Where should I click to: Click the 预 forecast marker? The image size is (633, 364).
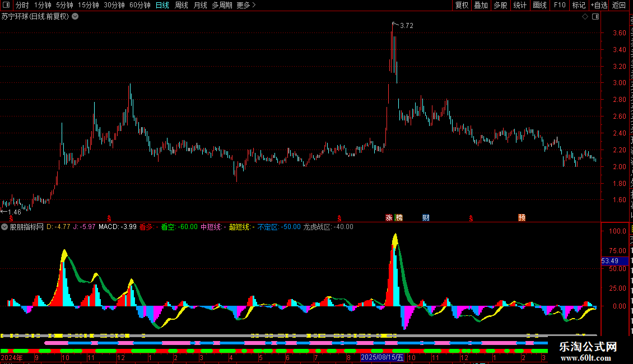pos(522,218)
